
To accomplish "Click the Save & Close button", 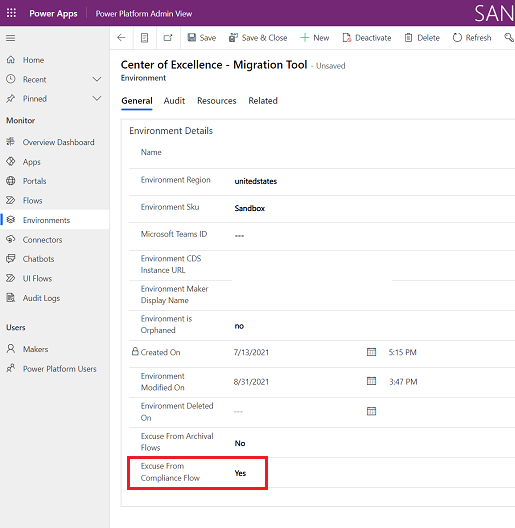I will [258, 38].
